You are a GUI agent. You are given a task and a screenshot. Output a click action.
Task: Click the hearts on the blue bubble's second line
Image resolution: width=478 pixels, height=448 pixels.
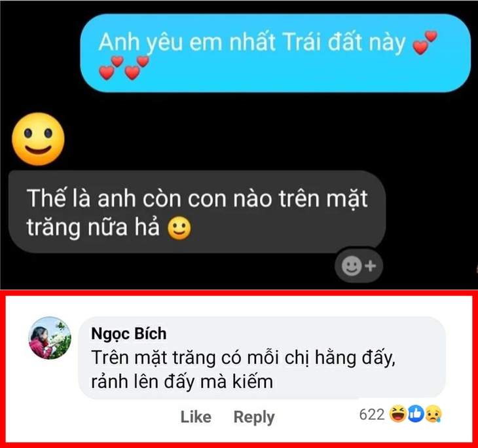124,67
